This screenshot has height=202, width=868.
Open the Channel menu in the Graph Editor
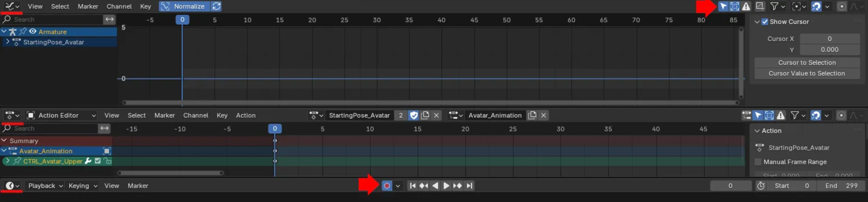point(119,6)
